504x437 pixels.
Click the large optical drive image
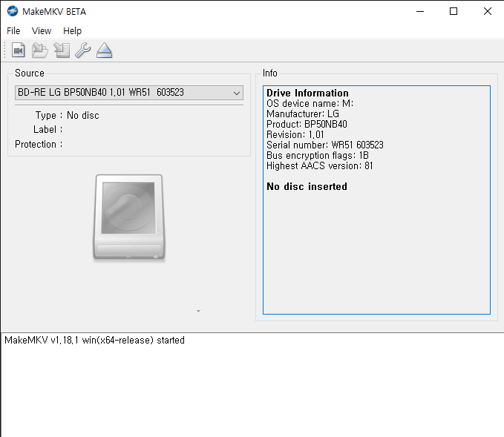(x=129, y=217)
